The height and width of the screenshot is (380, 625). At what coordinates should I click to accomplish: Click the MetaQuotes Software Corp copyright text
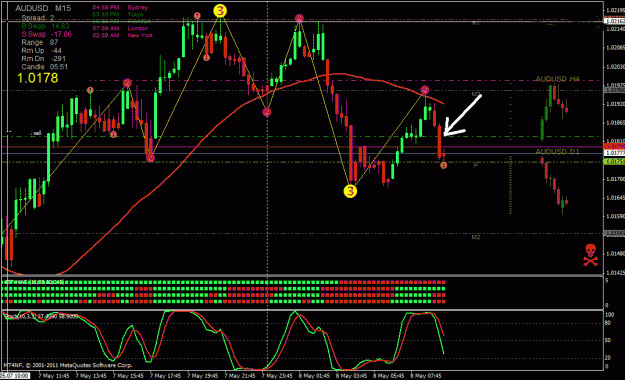68,365
